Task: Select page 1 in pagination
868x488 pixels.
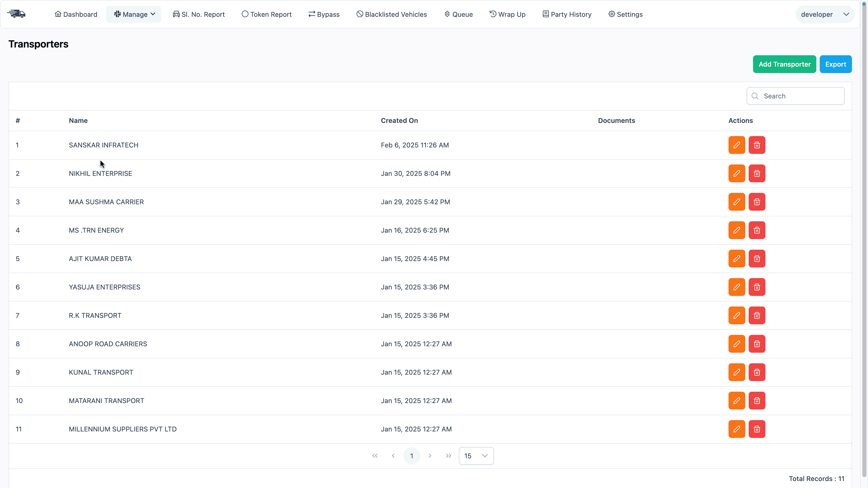Action: pyautogui.click(x=412, y=456)
